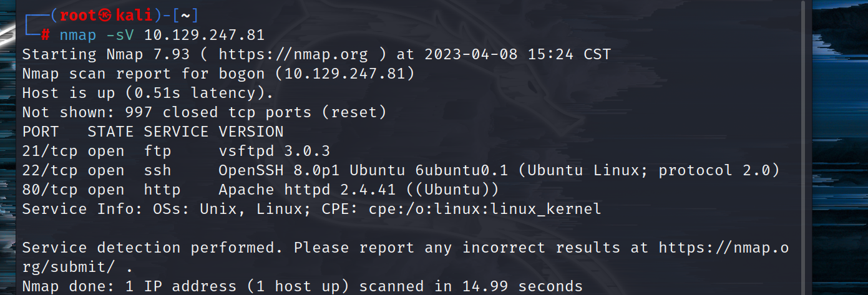The image size is (868, 295).
Task: Click the OpenSSH 8.0p1 version text
Action: 279,170
